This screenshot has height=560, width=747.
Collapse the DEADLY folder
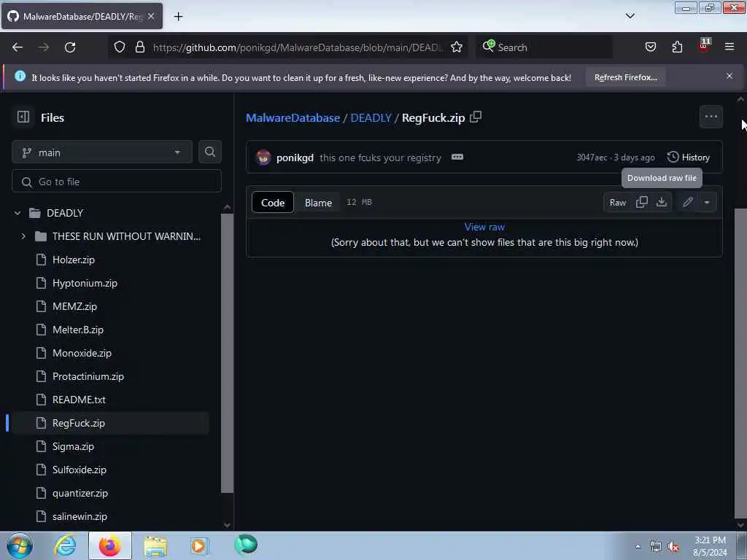(18, 213)
